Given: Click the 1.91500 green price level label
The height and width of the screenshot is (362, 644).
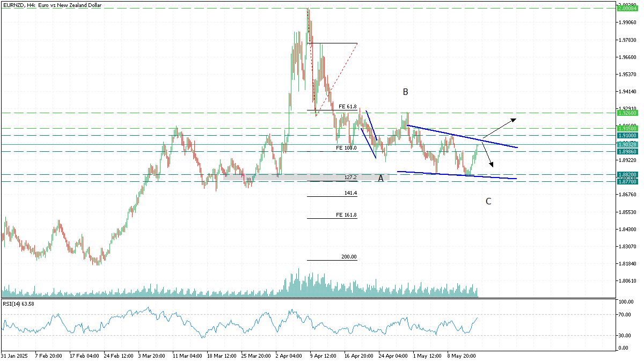Looking at the screenshot, I should click(627, 129).
